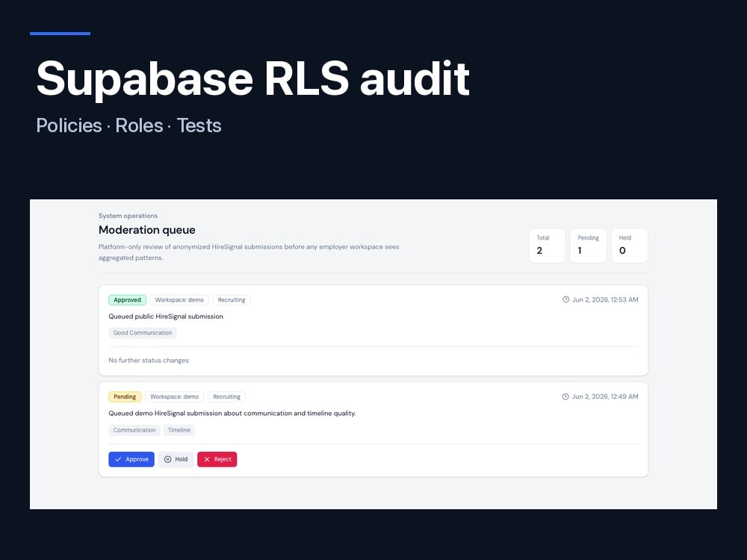
Task: Select the yellow Pending status badge
Action: (x=125, y=396)
